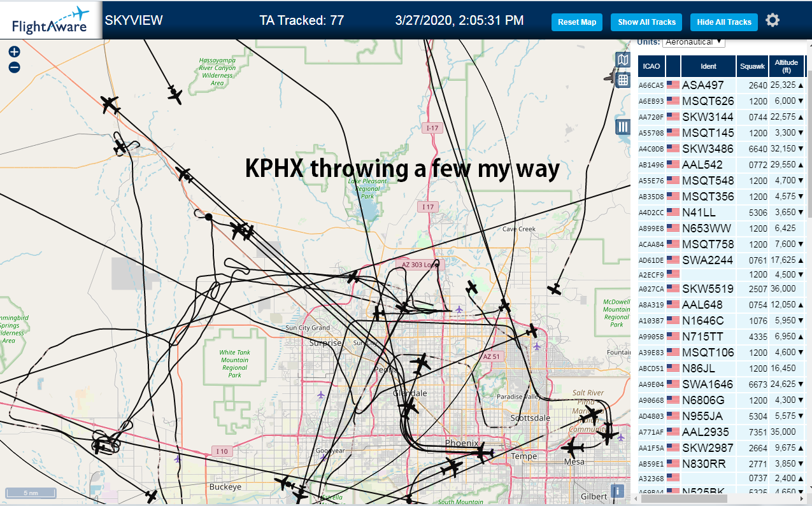Select the N41LL aircraft row
Screen dimensions: 812x506
pos(722,212)
